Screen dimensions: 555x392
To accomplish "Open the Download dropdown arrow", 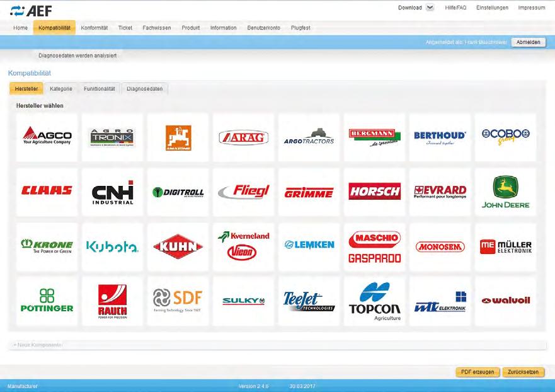I will 430,8.
